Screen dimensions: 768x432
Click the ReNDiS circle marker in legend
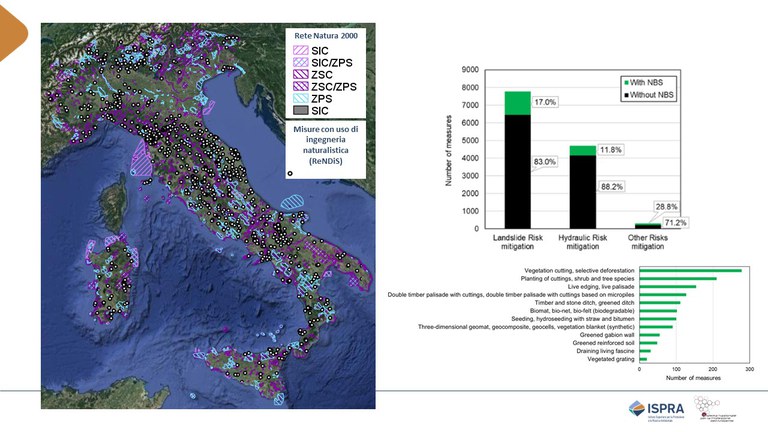[290, 173]
